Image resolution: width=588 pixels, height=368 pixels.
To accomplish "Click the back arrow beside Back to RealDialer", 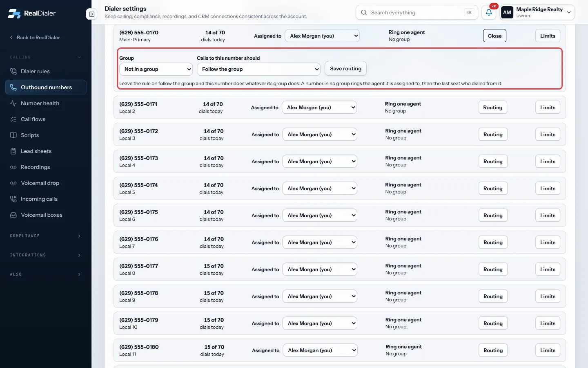I will tap(11, 38).
